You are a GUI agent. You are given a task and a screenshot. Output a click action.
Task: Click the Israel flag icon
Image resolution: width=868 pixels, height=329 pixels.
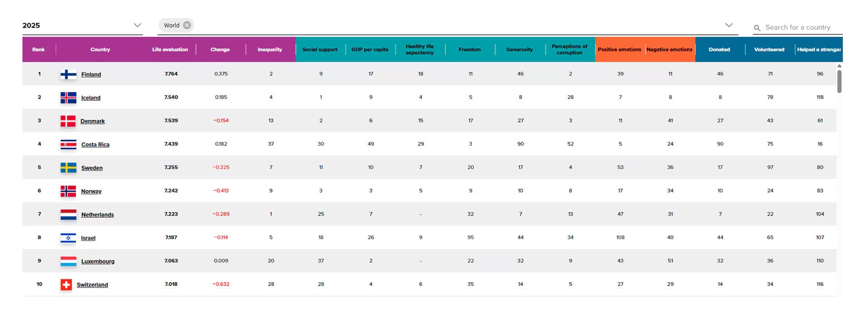point(68,238)
